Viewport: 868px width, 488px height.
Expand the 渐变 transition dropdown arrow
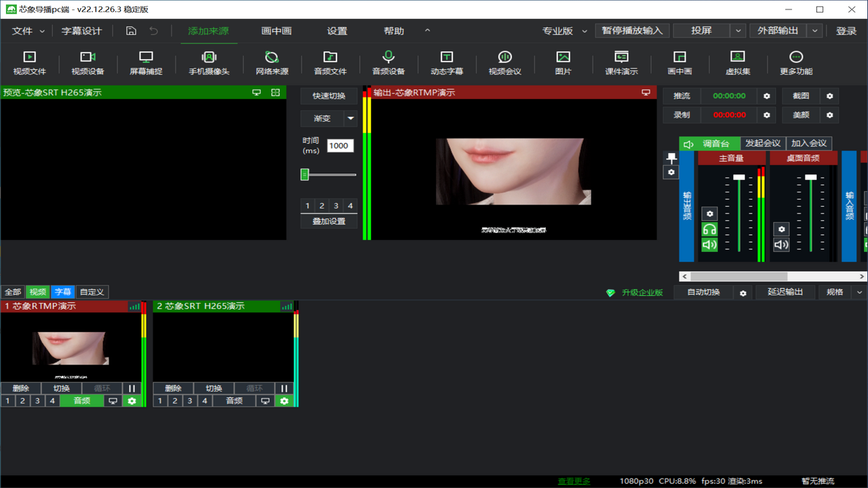(x=351, y=119)
